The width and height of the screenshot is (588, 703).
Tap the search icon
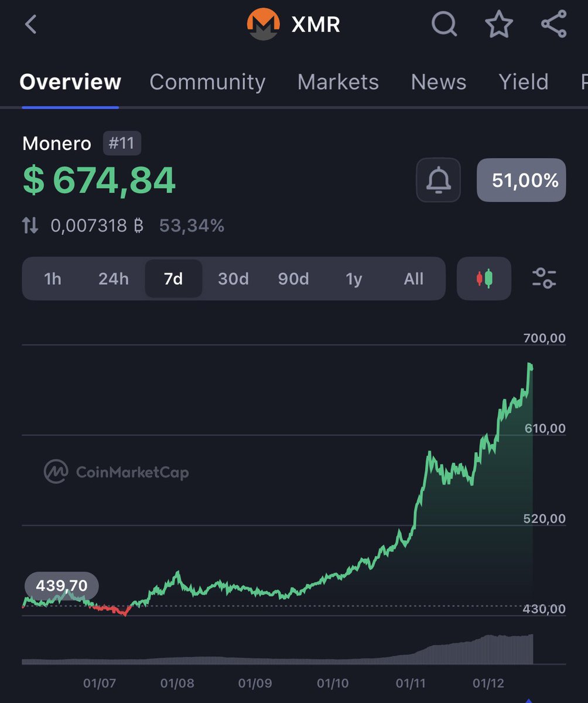pos(445,24)
